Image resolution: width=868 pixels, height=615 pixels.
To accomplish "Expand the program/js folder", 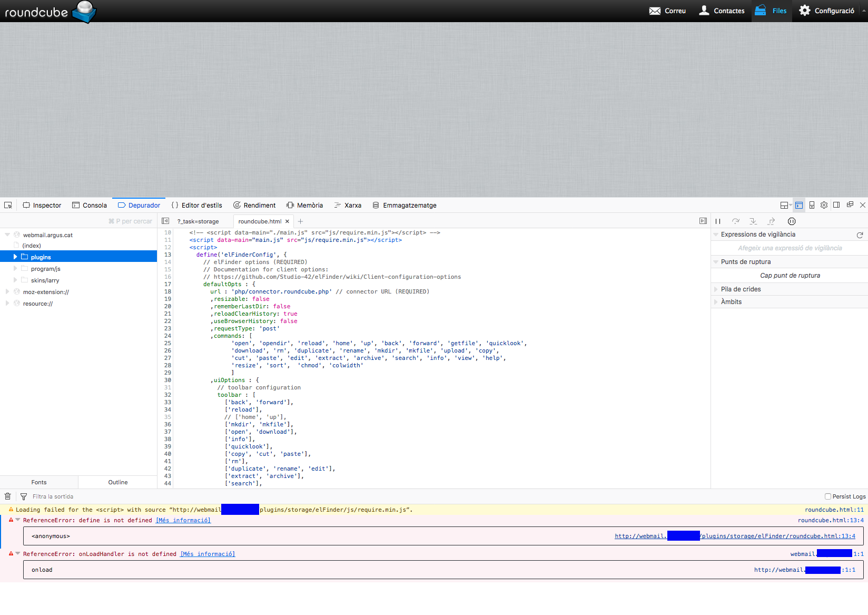I will pos(15,269).
